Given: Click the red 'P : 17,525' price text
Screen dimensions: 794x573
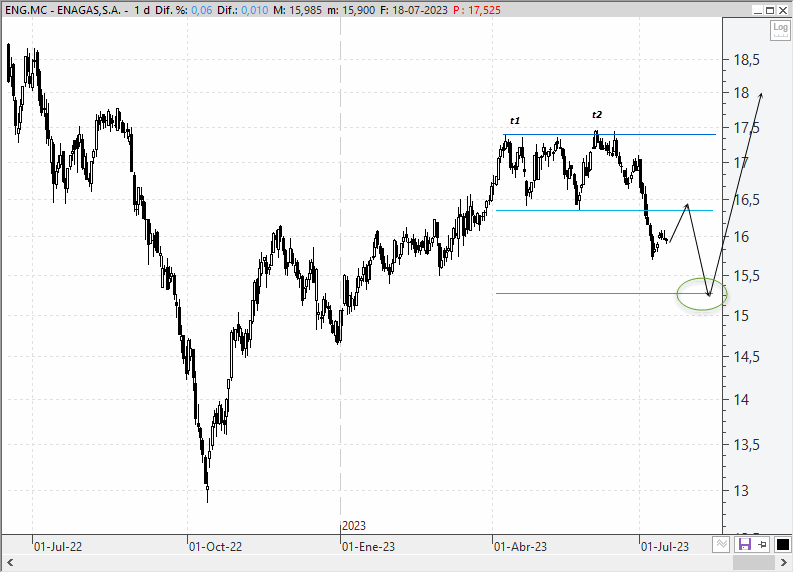Looking at the screenshot, I should point(477,10).
